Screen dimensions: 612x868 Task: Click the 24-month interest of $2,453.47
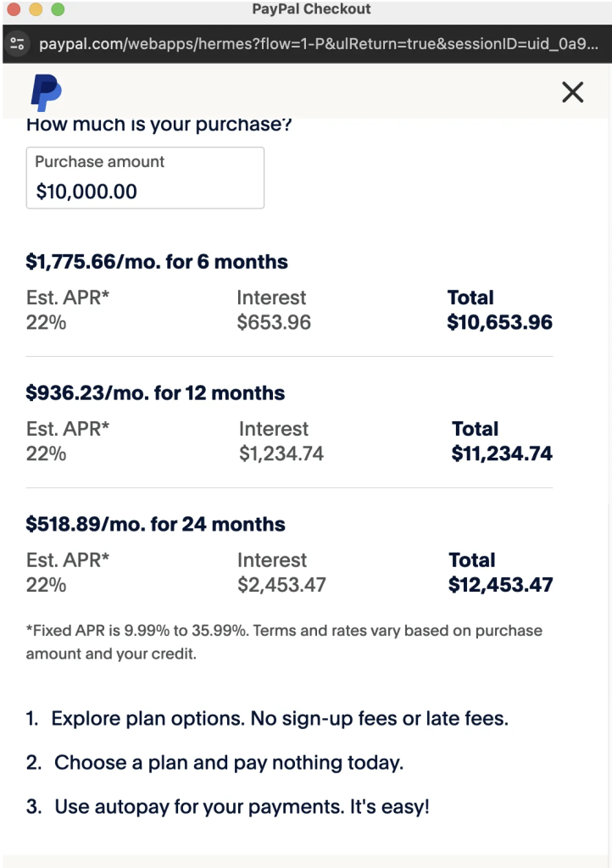pos(281,585)
